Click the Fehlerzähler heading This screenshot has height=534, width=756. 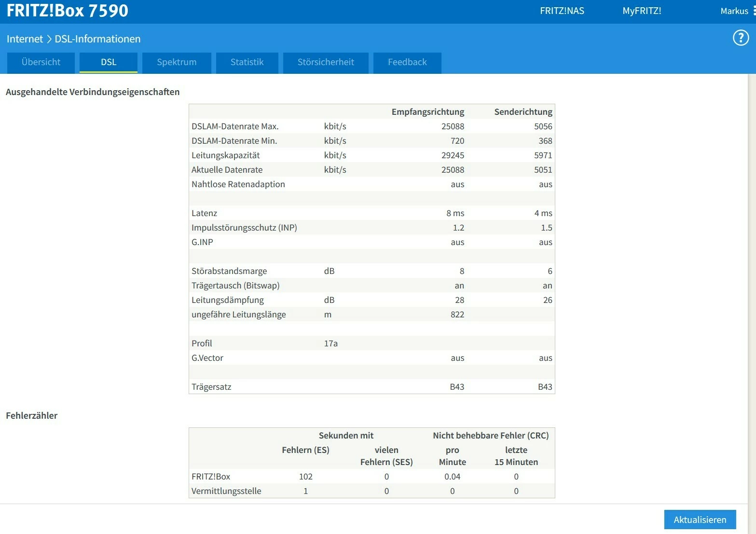(31, 415)
